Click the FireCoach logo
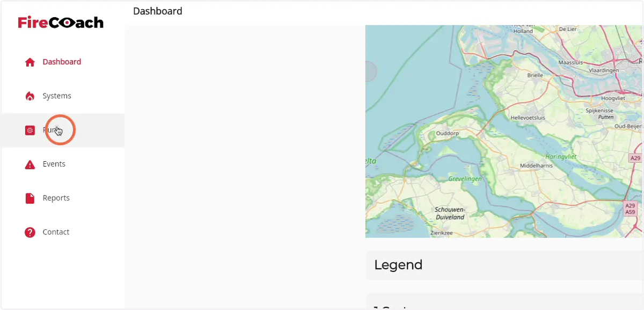This screenshot has width=644, height=310. click(x=61, y=22)
